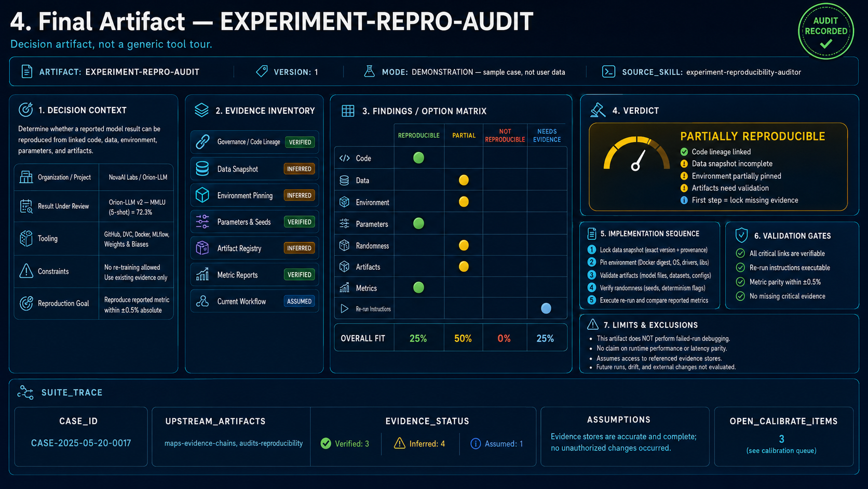This screenshot has width=868, height=489.
Task: Click the play icon beside Re-run Instructions
Action: pyautogui.click(x=344, y=309)
